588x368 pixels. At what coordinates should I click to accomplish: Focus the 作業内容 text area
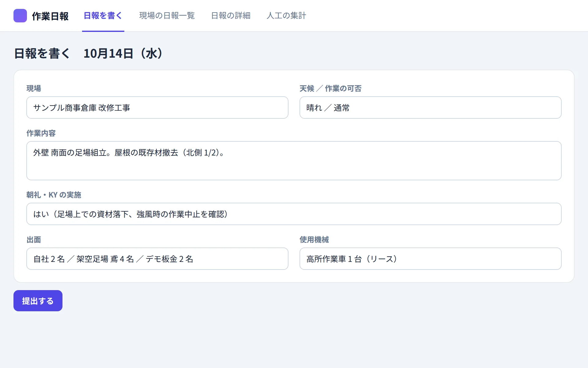click(294, 161)
